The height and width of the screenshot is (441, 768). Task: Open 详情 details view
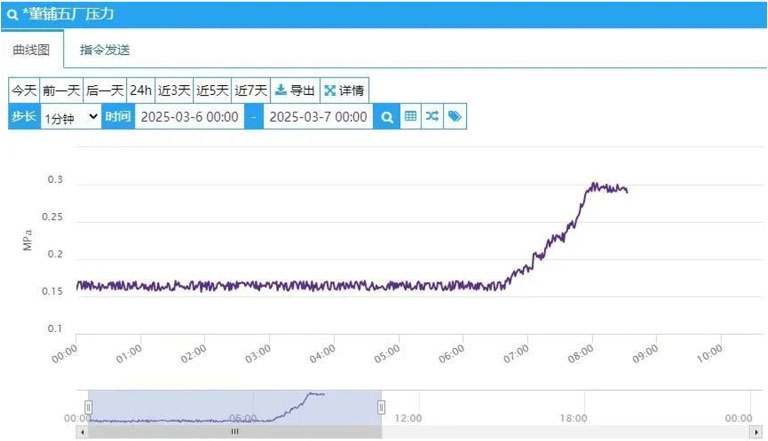click(344, 90)
